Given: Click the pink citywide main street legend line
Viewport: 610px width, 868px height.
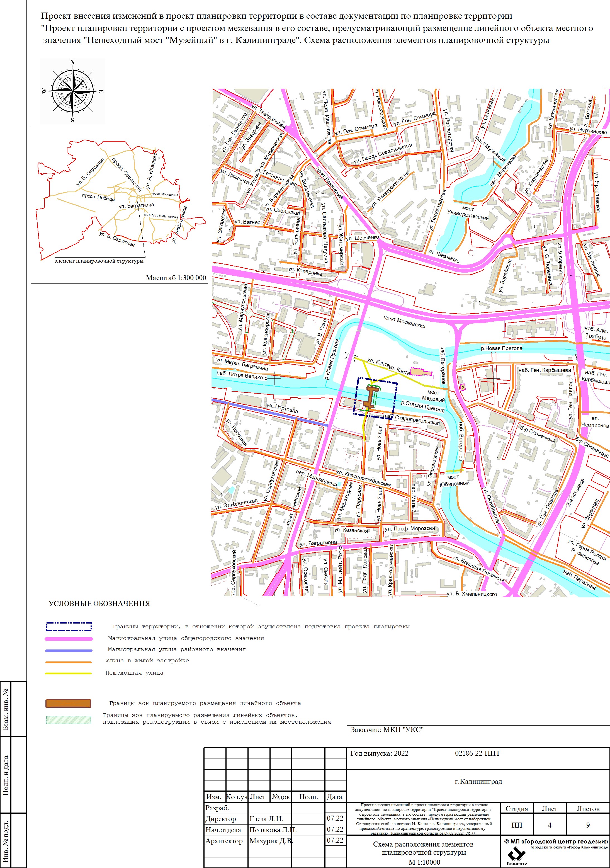Looking at the screenshot, I should pyautogui.click(x=69, y=639).
